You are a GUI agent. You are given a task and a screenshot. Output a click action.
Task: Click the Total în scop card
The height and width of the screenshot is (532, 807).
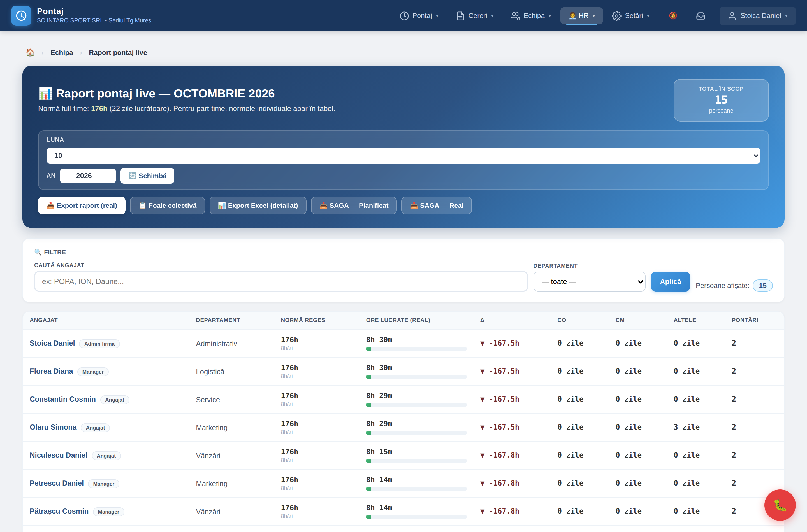coord(721,100)
